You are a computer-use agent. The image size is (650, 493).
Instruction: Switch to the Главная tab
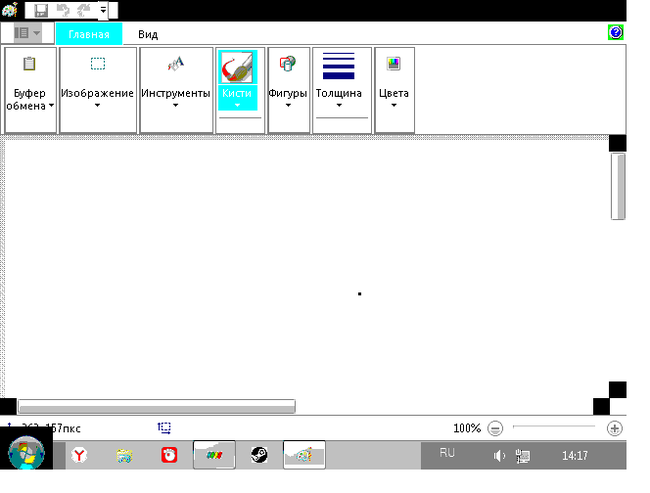click(88, 34)
